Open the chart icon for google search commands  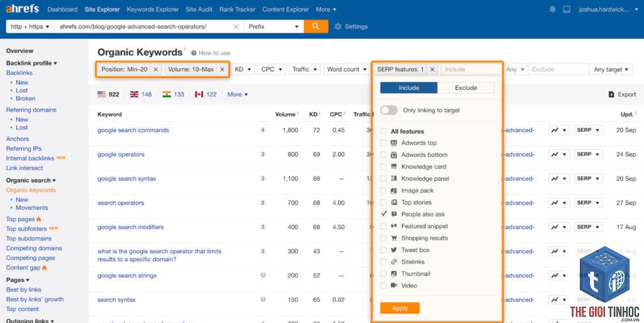pyautogui.click(x=559, y=130)
